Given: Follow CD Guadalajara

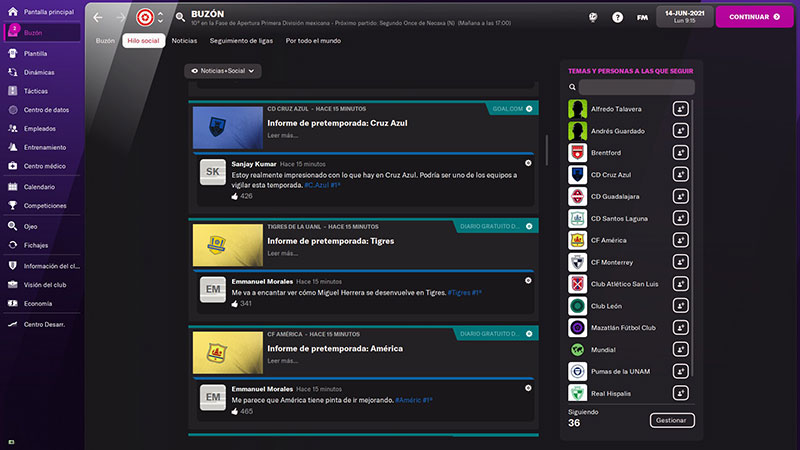Looking at the screenshot, I should coord(680,196).
